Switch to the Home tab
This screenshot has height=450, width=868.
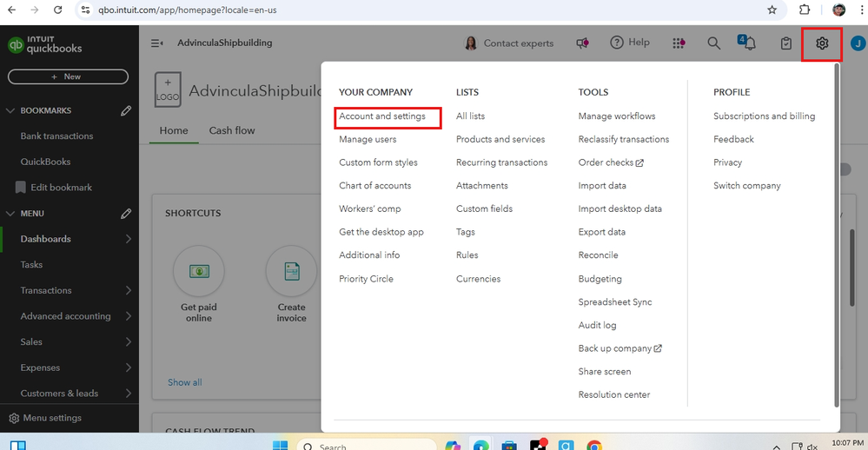coord(174,130)
